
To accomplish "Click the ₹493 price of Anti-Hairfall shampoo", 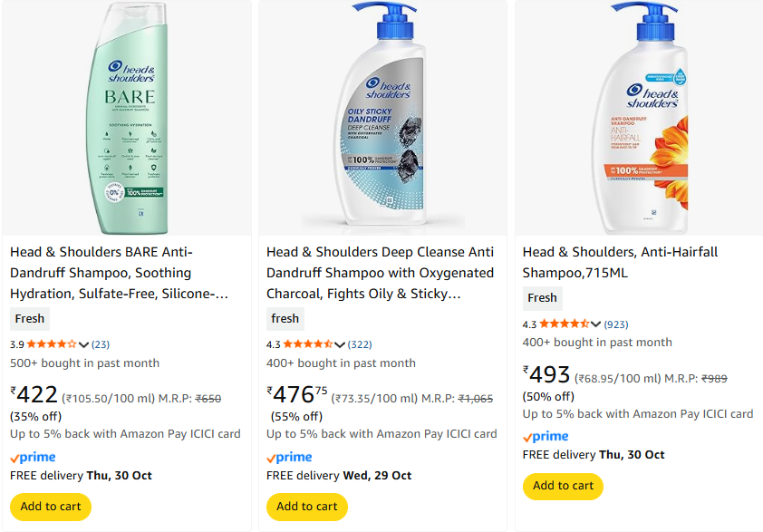I will pyautogui.click(x=546, y=375).
